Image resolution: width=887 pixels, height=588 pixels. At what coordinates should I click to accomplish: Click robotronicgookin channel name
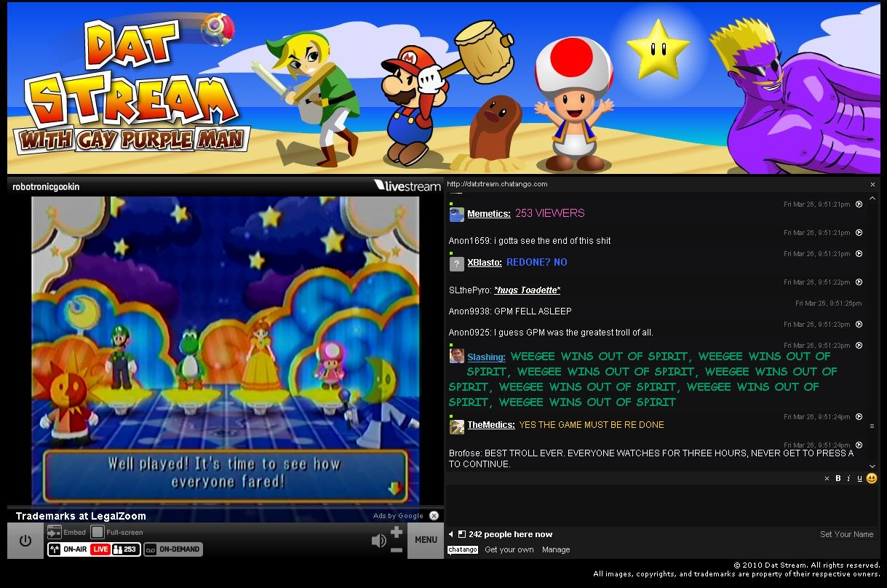pyautogui.click(x=46, y=187)
